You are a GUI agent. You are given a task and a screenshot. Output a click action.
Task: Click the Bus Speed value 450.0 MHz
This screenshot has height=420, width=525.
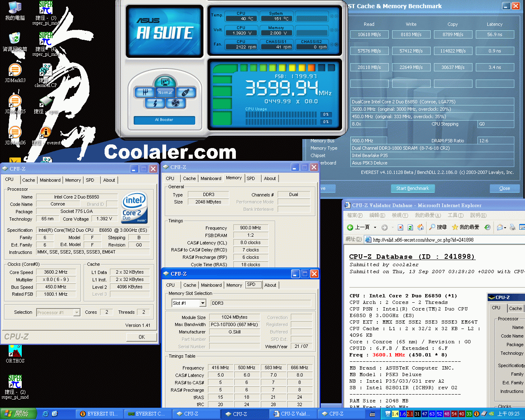[56, 287]
